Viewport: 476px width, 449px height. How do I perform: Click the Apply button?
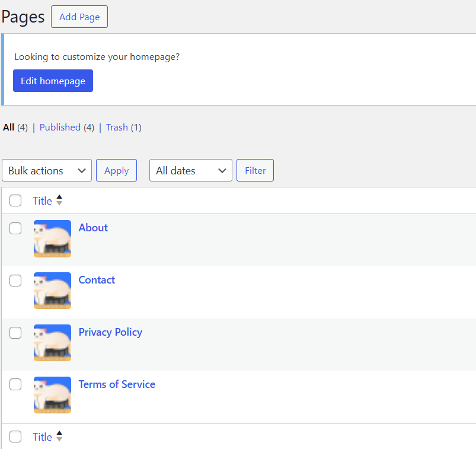(116, 170)
